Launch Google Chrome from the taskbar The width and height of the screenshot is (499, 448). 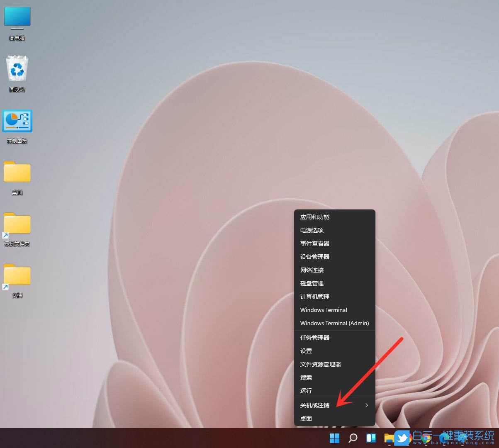tap(426, 439)
